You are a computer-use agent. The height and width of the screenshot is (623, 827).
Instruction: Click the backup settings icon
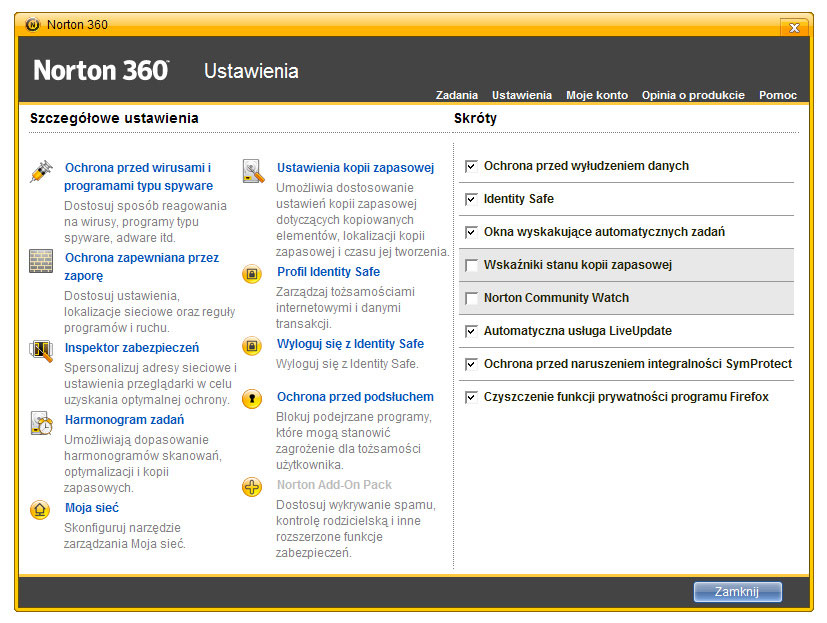pyautogui.click(x=252, y=171)
